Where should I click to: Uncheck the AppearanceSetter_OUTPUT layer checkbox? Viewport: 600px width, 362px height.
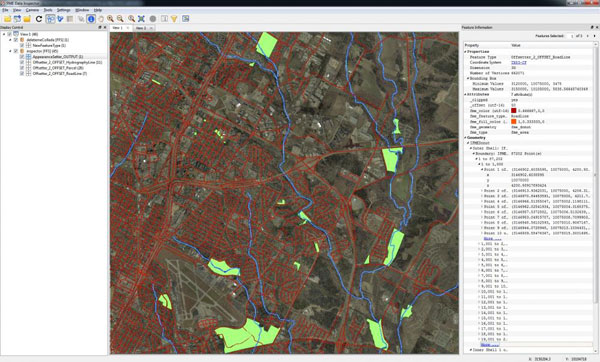click(x=22, y=57)
